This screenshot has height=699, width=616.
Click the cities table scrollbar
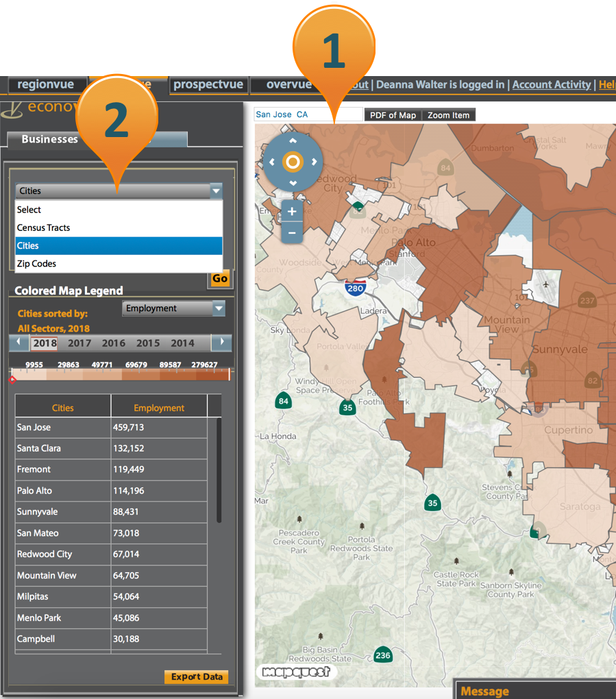(219, 470)
